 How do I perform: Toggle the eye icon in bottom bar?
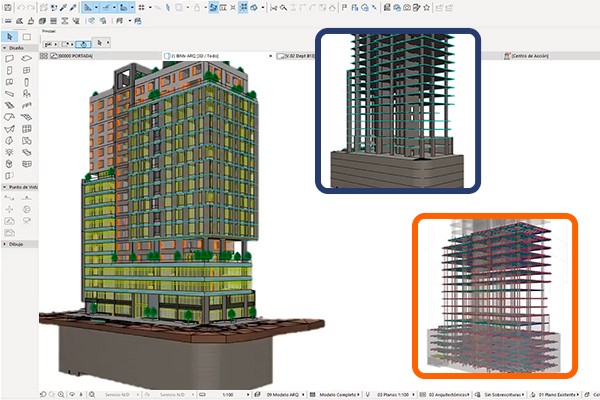(x=72, y=394)
